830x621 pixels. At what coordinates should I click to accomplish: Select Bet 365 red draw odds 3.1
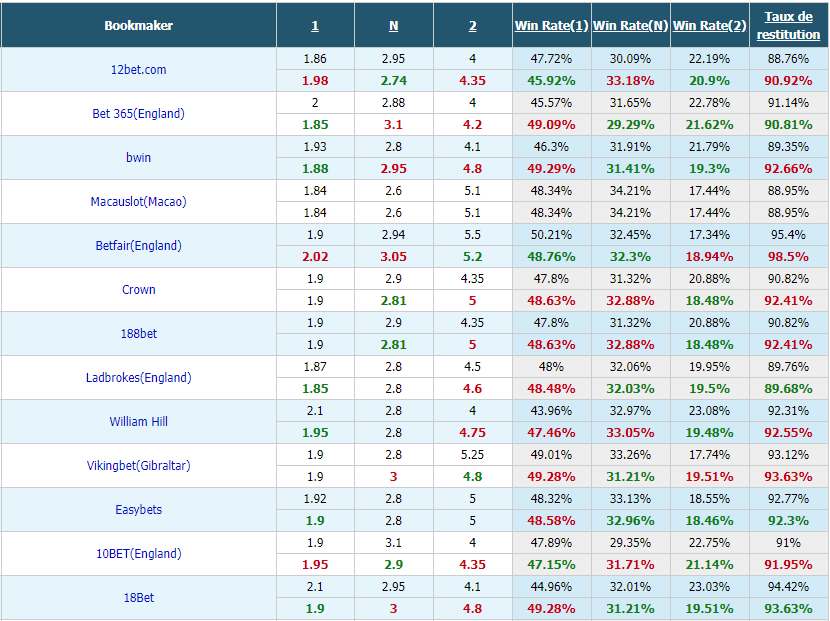click(393, 124)
